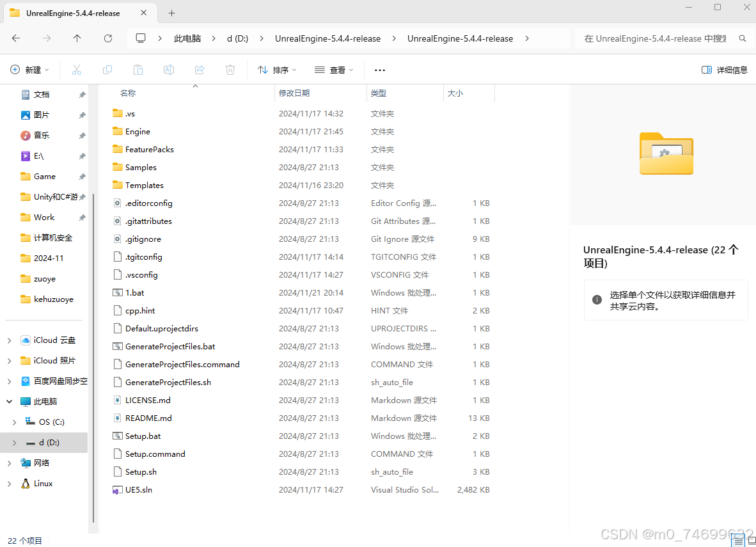
Task: Select the FeaturePacks folder
Action: [x=150, y=150]
